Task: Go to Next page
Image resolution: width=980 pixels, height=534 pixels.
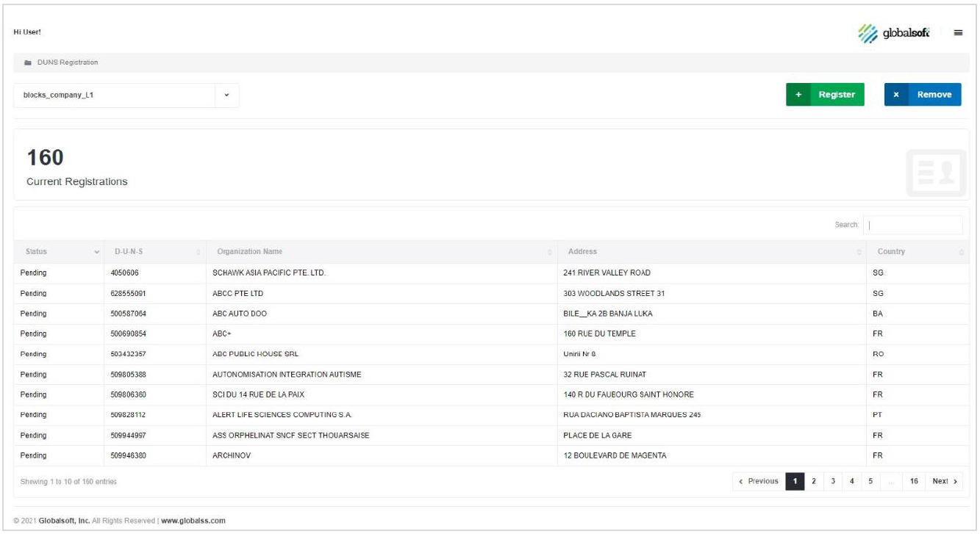Action: tap(945, 482)
